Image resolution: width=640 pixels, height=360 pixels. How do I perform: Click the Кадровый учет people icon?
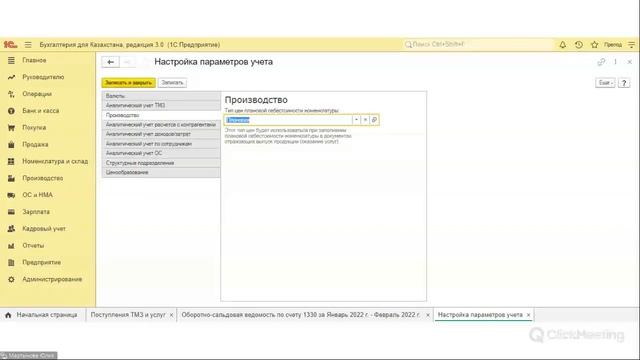tap(11, 229)
